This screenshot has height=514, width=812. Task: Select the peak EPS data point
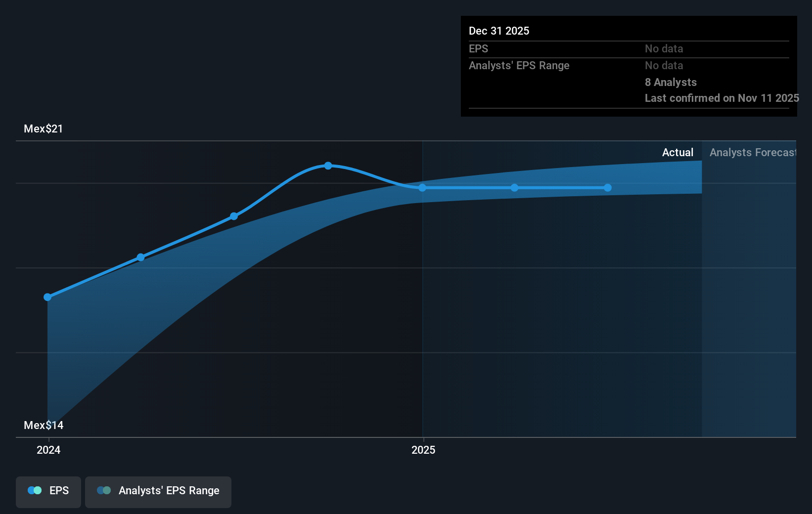click(x=328, y=165)
